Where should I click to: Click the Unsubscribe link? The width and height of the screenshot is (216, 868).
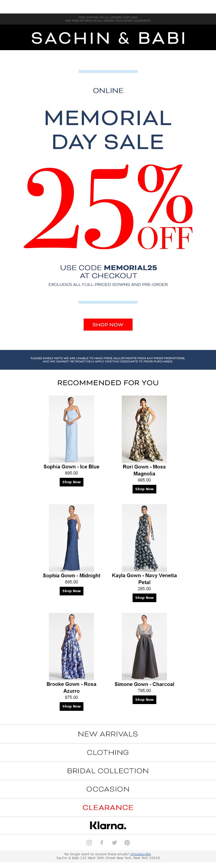[140, 854]
